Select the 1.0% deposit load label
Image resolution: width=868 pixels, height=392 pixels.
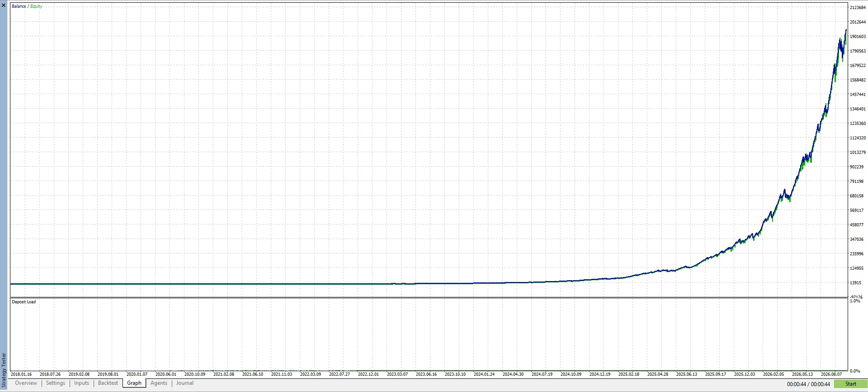point(855,301)
